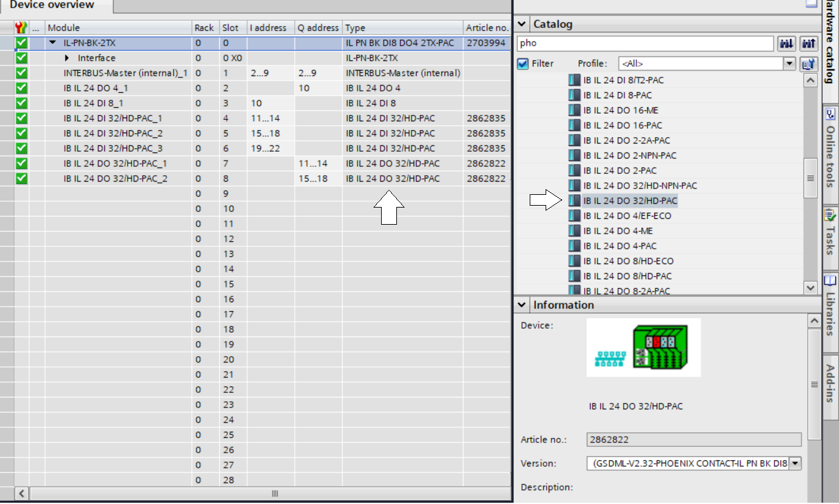Viewport: 839px width, 504px height.
Task: Click green status check of IB IL 24 DO 4_1
Action: coord(22,88)
